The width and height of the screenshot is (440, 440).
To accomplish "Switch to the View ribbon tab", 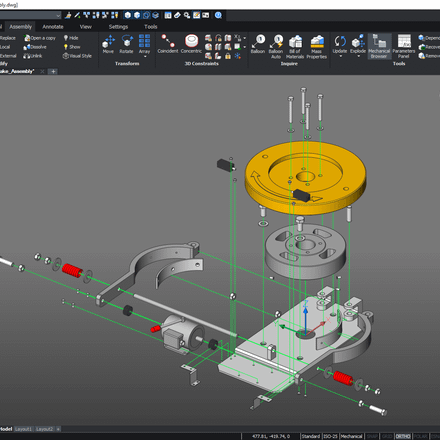I will [86, 27].
